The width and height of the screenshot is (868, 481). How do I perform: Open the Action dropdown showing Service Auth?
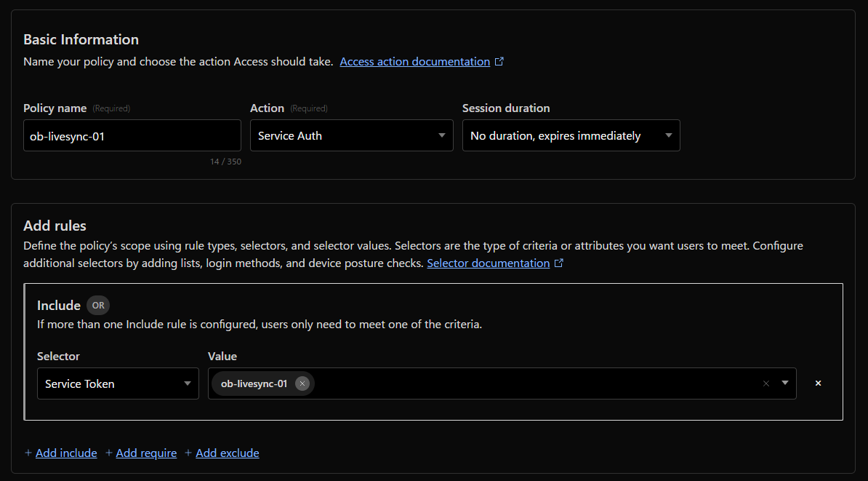[352, 136]
